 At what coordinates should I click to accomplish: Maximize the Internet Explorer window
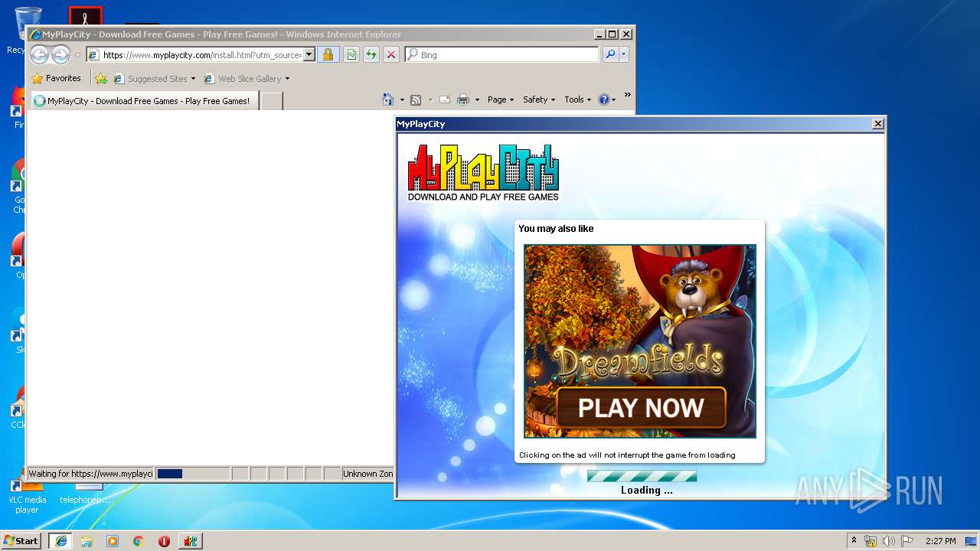(x=612, y=34)
